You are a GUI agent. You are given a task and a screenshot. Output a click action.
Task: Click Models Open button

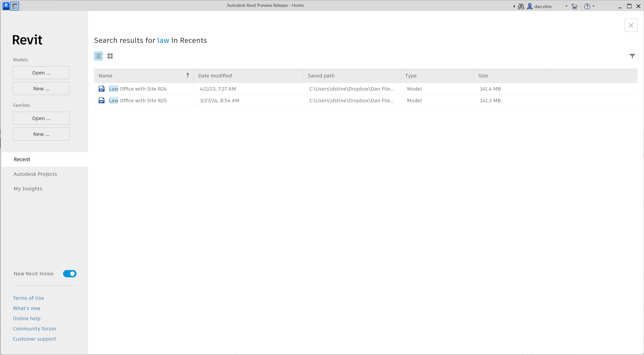point(41,73)
